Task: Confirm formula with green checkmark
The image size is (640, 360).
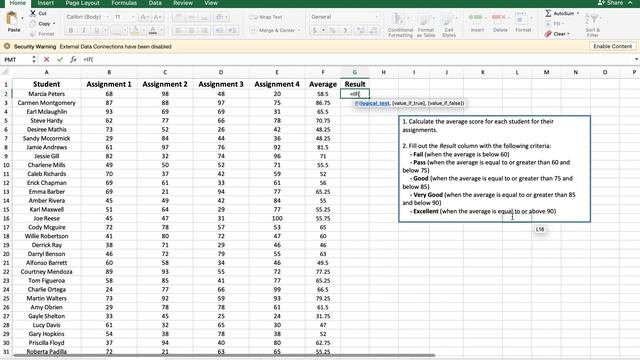Action: 60,60
